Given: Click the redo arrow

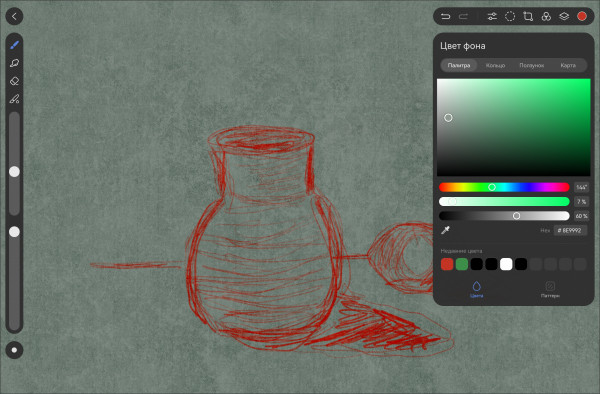Looking at the screenshot, I should [x=463, y=16].
